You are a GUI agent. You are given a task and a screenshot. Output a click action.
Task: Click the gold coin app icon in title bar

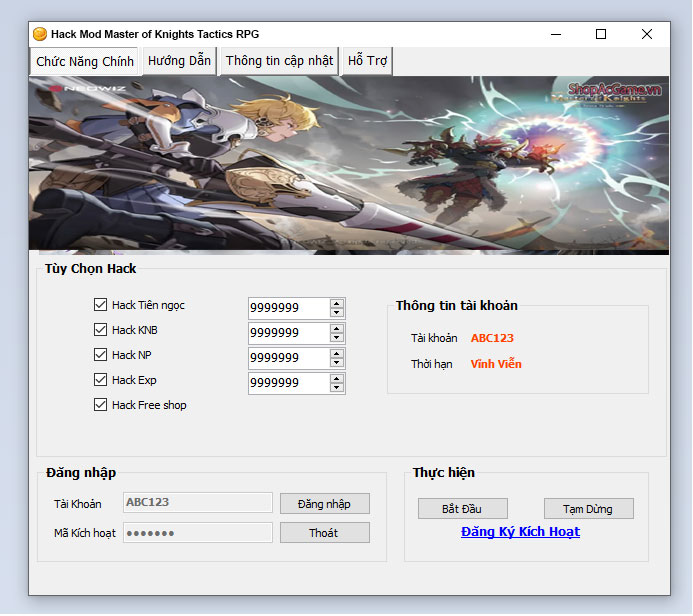click(40, 34)
